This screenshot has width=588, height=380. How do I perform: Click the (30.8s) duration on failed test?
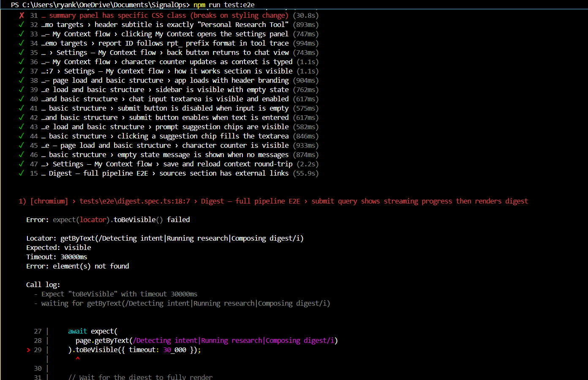point(305,15)
